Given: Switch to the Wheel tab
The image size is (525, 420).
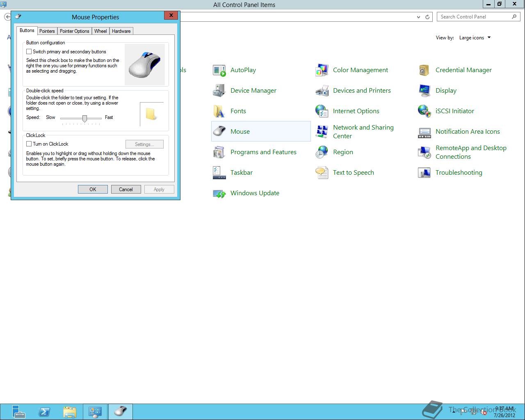Looking at the screenshot, I should [x=100, y=31].
